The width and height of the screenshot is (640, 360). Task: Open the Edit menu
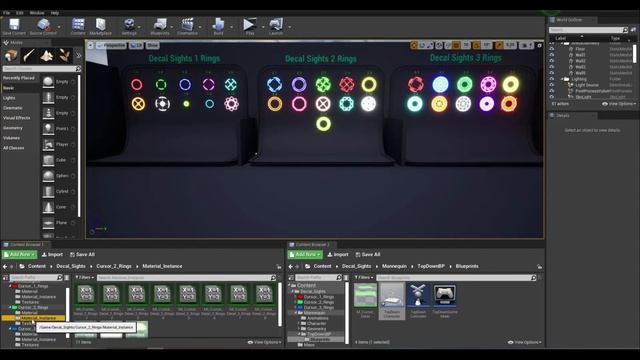20,13
